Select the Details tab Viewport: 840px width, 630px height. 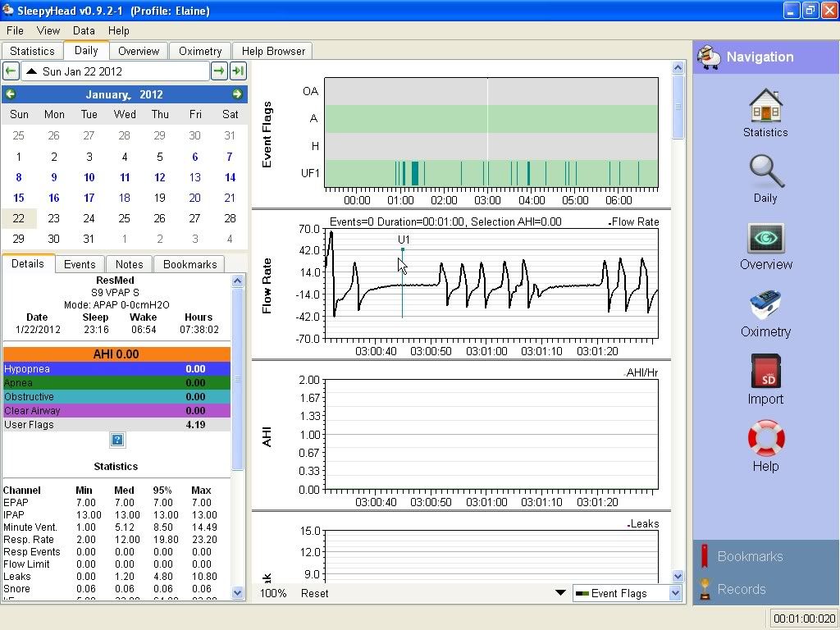coord(28,263)
